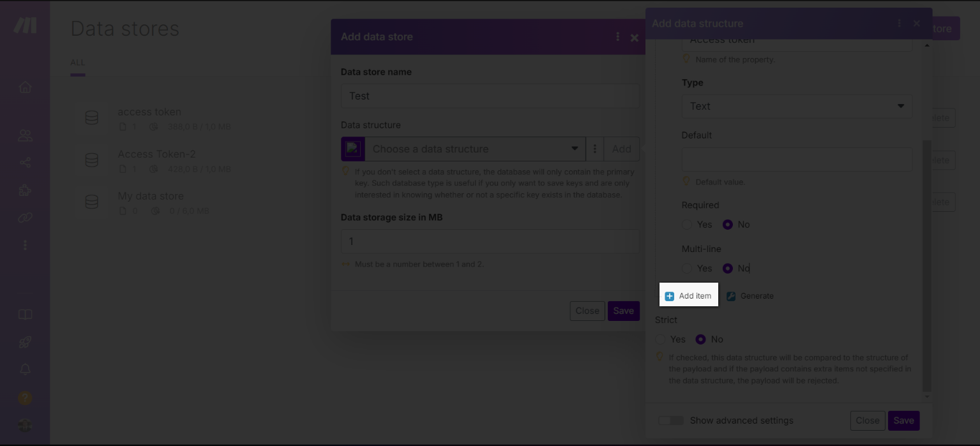Click Close in Add data structure panel

point(868,420)
